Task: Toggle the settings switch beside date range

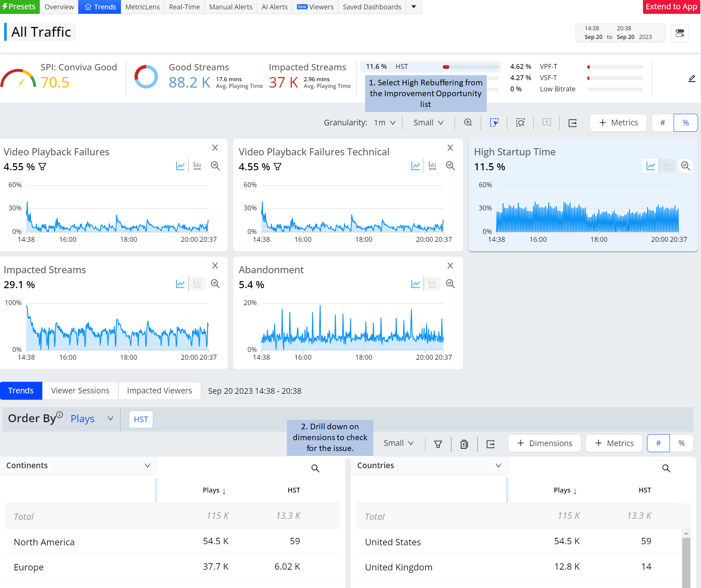Action: pyautogui.click(x=680, y=33)
